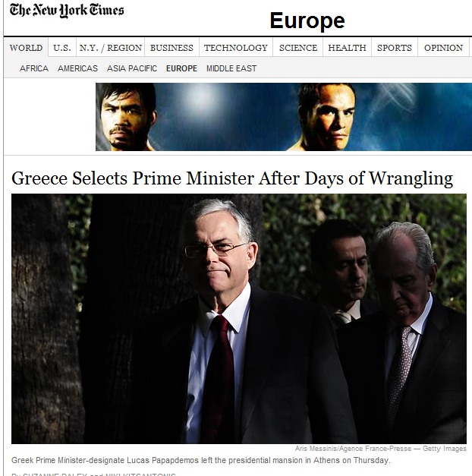Go to N.Y. / REGION section
The image size is (472, 476).
tap(111, 48)
